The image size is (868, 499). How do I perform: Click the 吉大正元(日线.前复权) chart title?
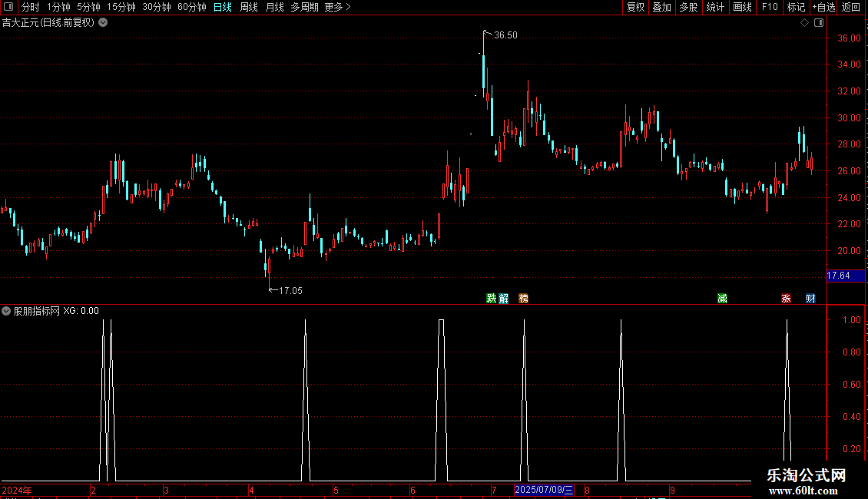point(48,23)
